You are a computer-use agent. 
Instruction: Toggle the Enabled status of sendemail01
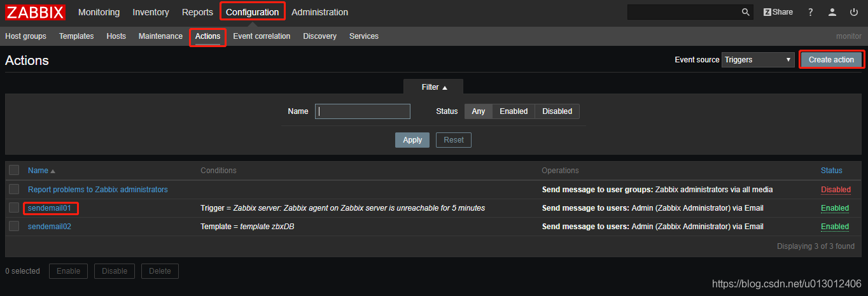[x=835, y=208]
